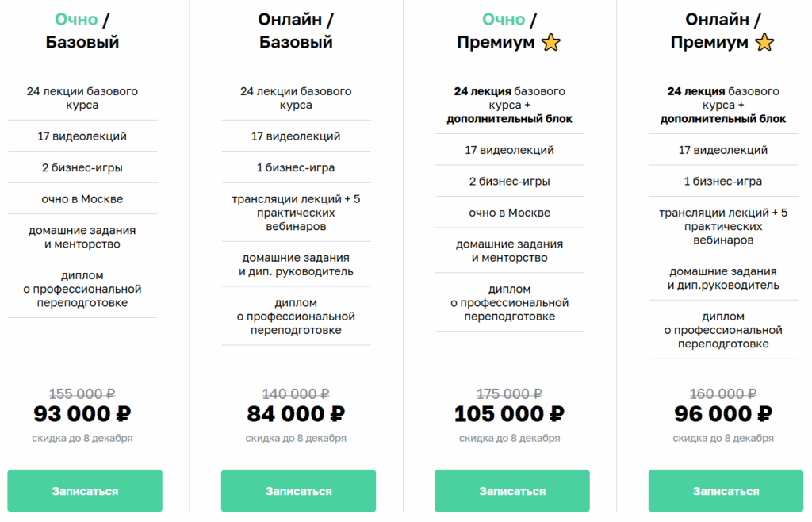Click 'очно в Москве' in Очно / Базовый
Image resolution: width=812 pixels, height=522 pixels.
point(82,198)
